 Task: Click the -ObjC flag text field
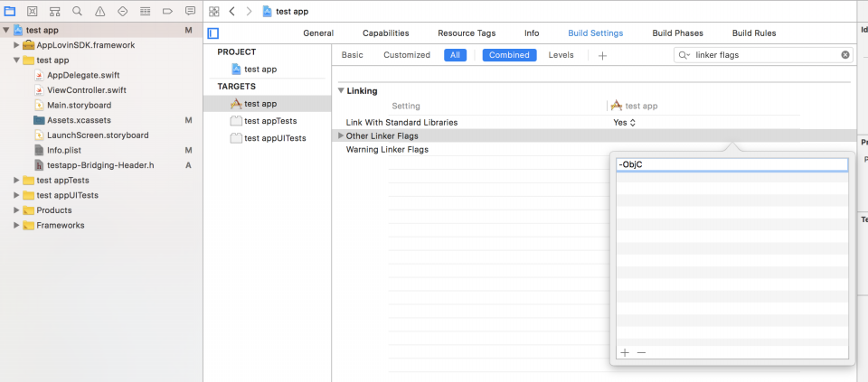(731, 164)
